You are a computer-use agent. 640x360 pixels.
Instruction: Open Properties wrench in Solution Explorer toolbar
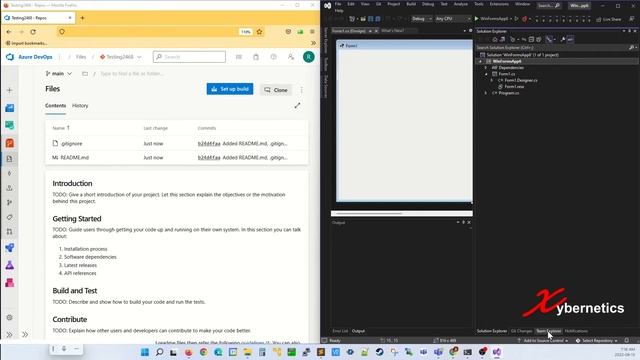click(x=562, y=40)
